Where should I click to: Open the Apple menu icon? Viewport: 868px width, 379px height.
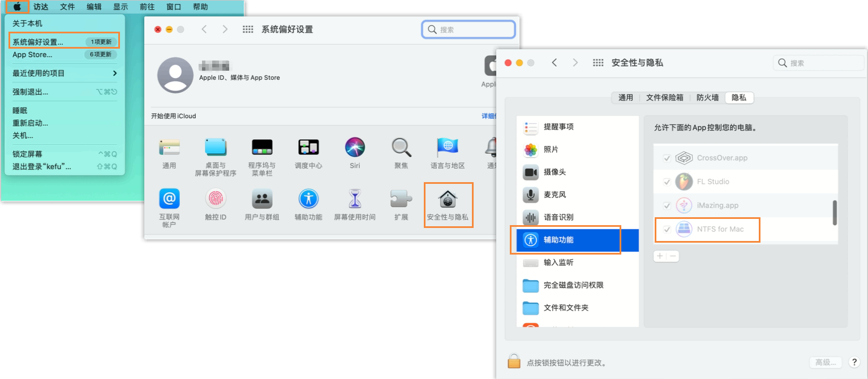(x=17, y=7)
